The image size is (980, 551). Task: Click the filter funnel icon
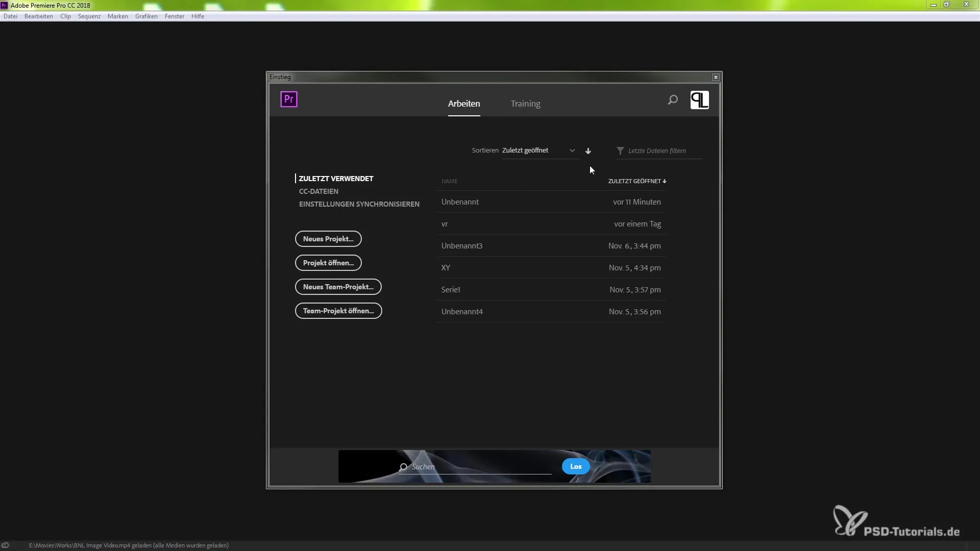[x=620, y=151]
